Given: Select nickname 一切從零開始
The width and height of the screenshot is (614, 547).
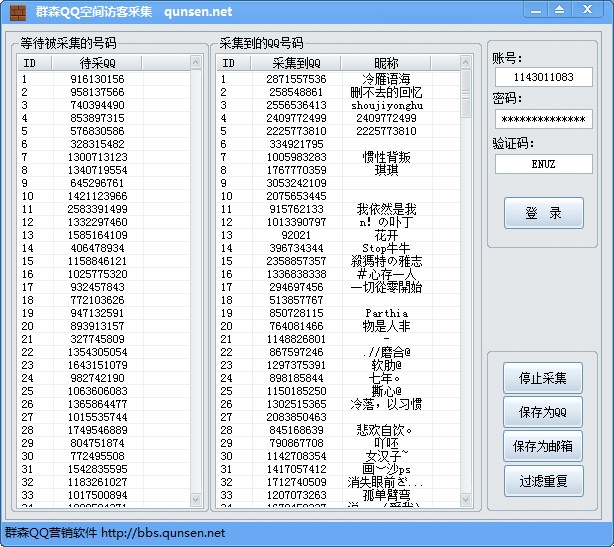Looking at the screenshot, I should pyautogui.click(x=386, y=287).
